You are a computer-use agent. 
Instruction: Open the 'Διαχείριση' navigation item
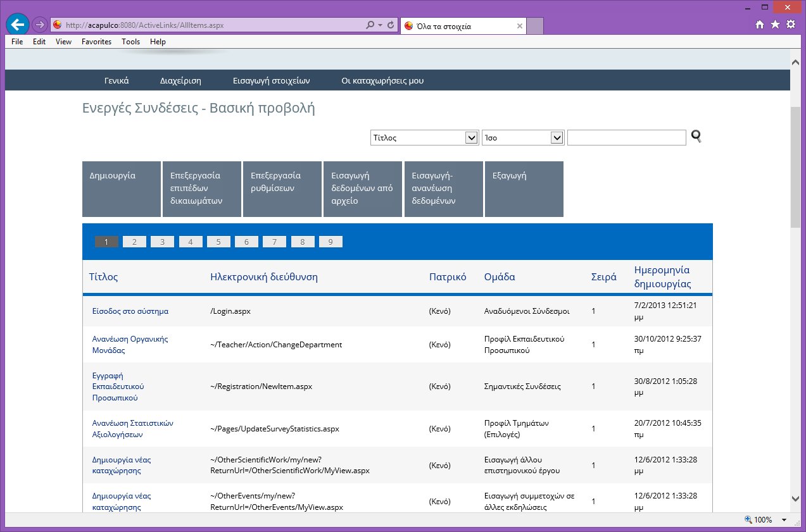180,80
